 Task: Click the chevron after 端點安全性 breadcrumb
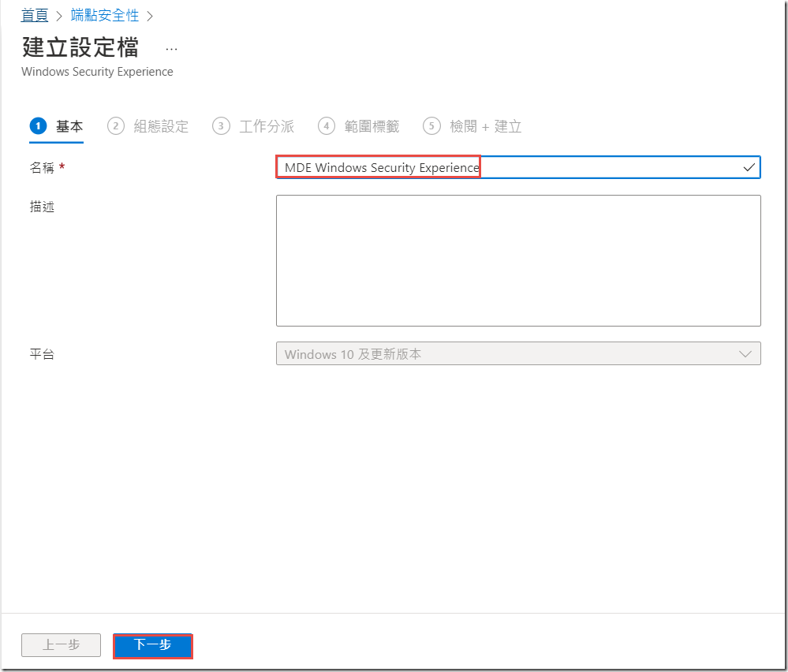(150, 16)
